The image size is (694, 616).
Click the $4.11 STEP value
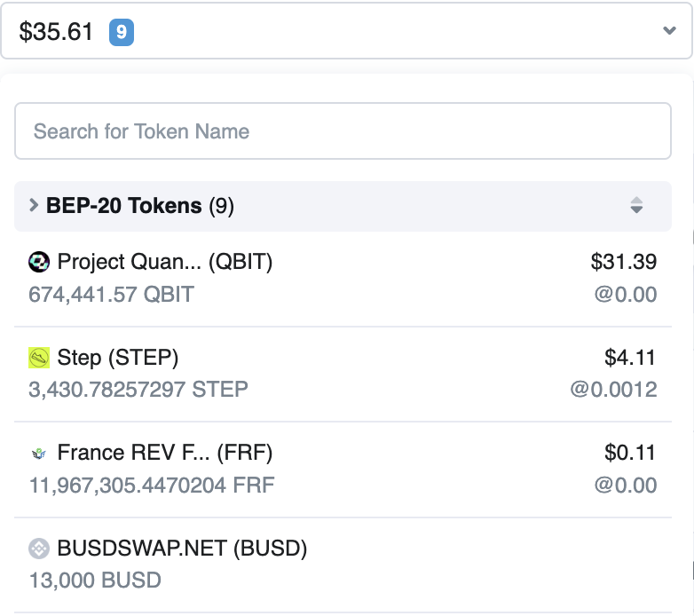[630, 358]
